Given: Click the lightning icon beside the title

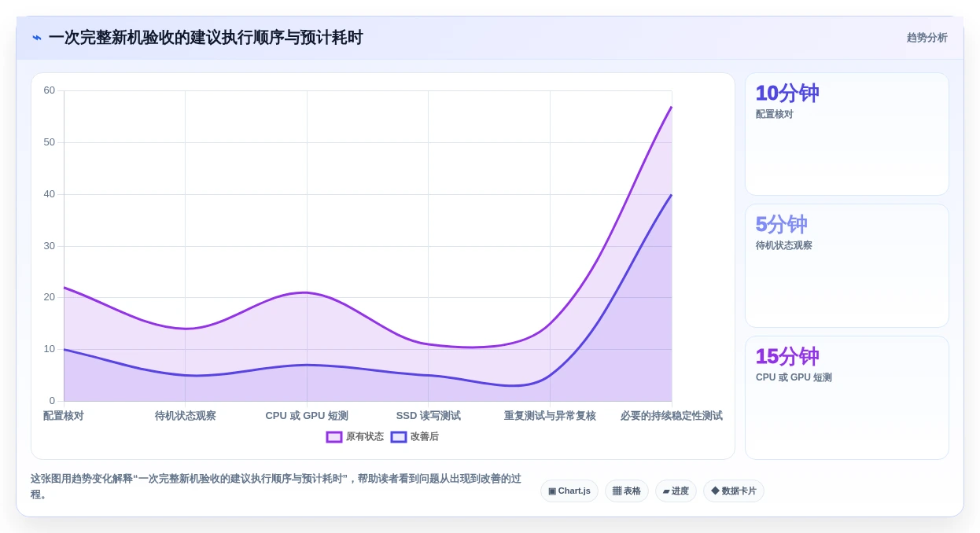Looking at the screenshot, I should pos(37,38).
